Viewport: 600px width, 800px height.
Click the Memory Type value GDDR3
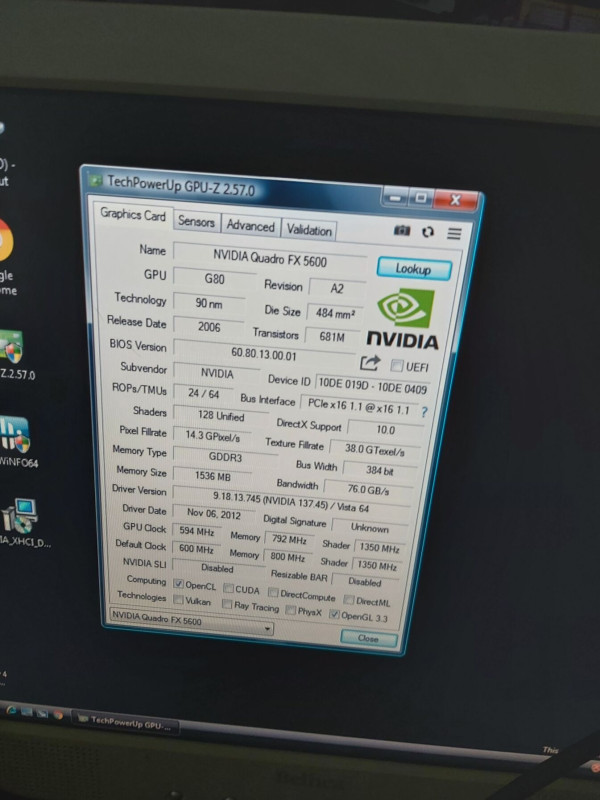[225, 457]
